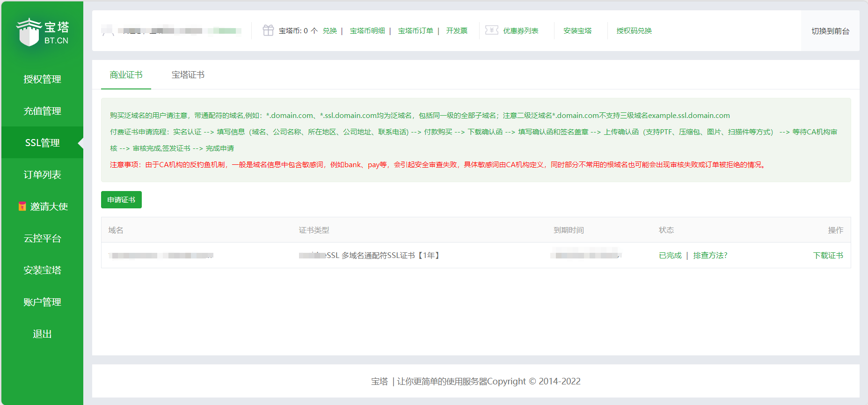This screenshot has height=405, width=868.
Task: Select SSL管理 in the sidebar
Action: (43, 143)
